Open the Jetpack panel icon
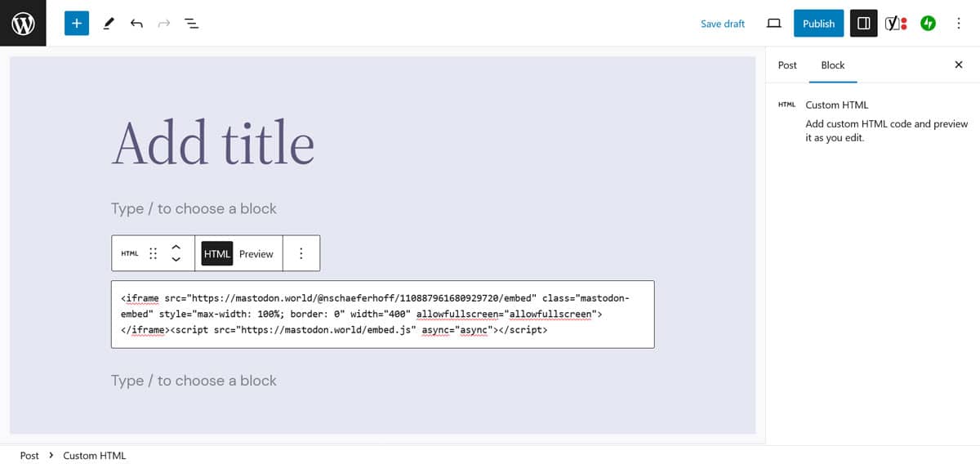 (928, 24)
